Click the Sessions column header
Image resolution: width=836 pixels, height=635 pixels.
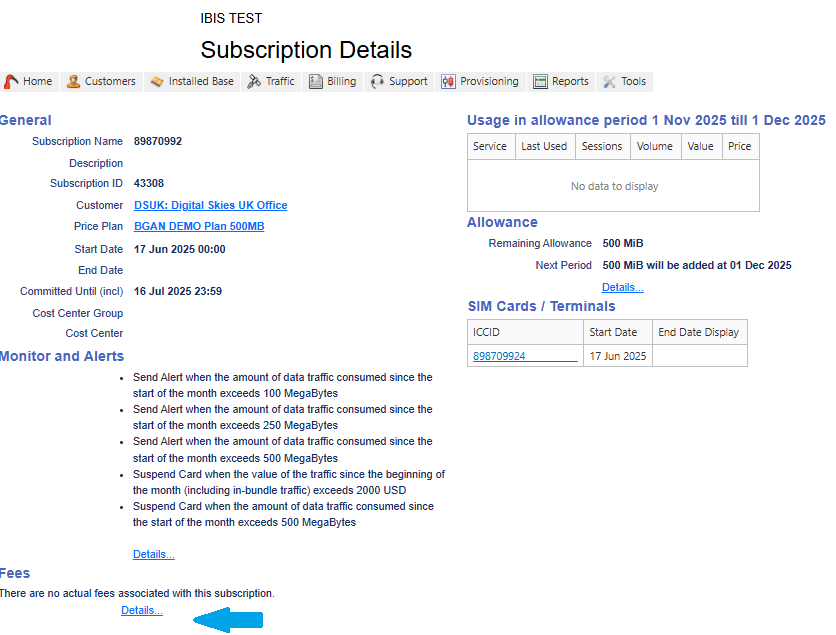click(x=602, y=146)
